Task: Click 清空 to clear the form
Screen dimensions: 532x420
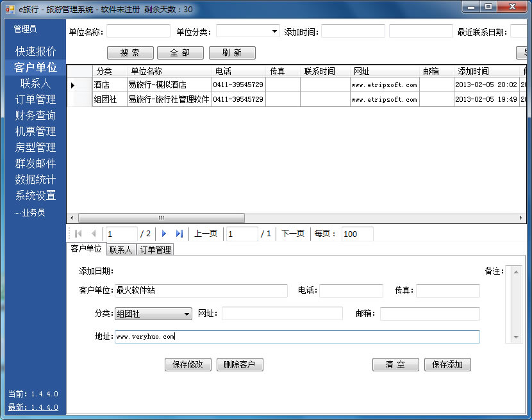Action: click(395, 364)
